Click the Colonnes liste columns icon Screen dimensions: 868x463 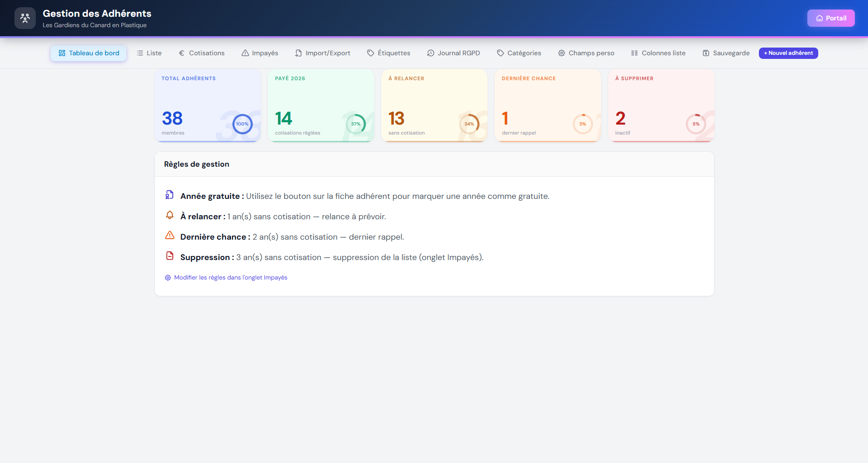(634, 53)
